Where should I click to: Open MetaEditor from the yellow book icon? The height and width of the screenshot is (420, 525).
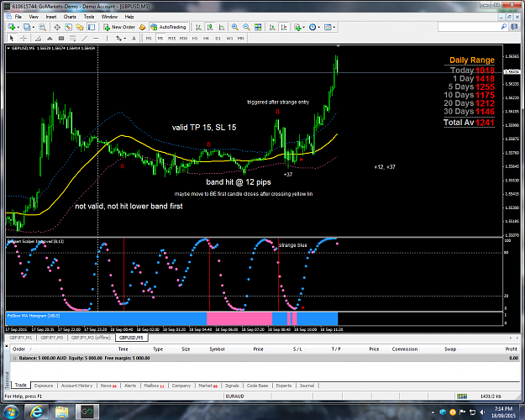(142, 27)
